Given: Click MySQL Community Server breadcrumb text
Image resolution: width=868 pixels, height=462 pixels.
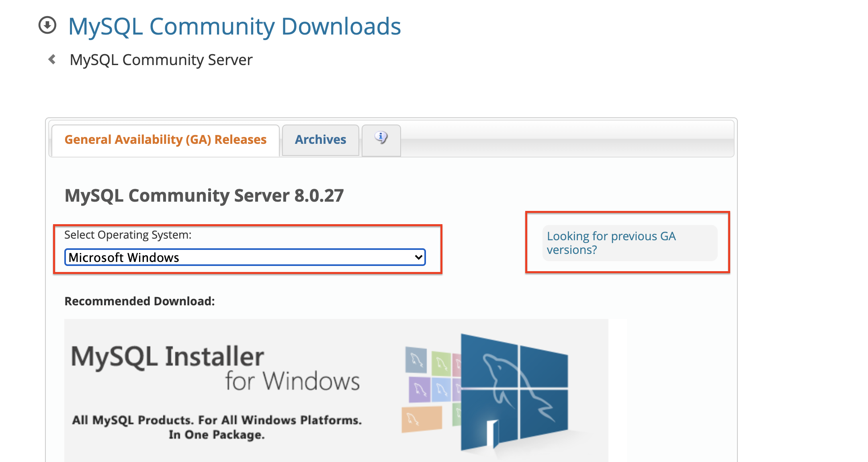Looking at the screenshot, I should [161, 60].
